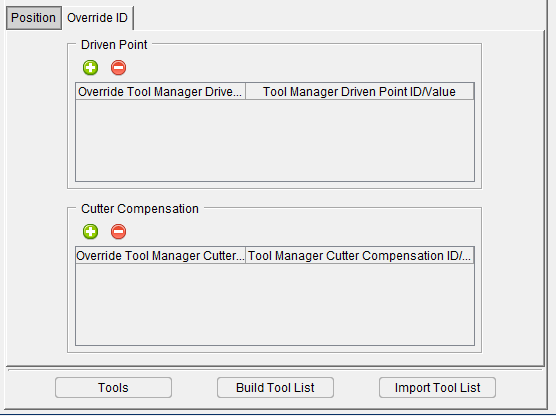Sort by Override Tool Manager Cutter... column

tap(160, 256)
